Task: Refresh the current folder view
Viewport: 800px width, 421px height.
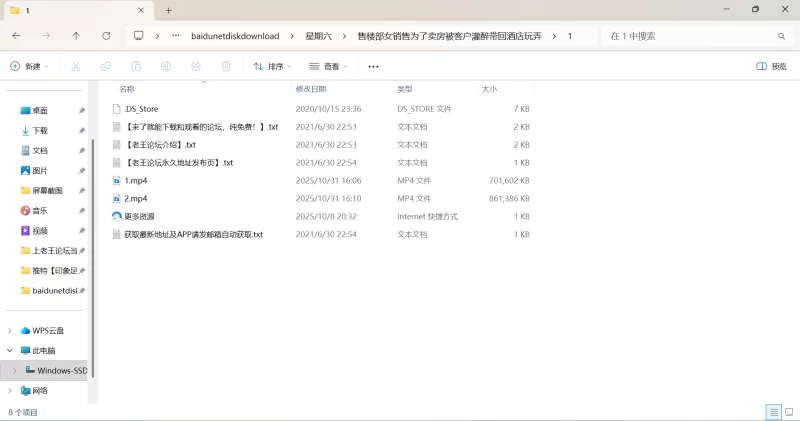Action: click(106, 36)
